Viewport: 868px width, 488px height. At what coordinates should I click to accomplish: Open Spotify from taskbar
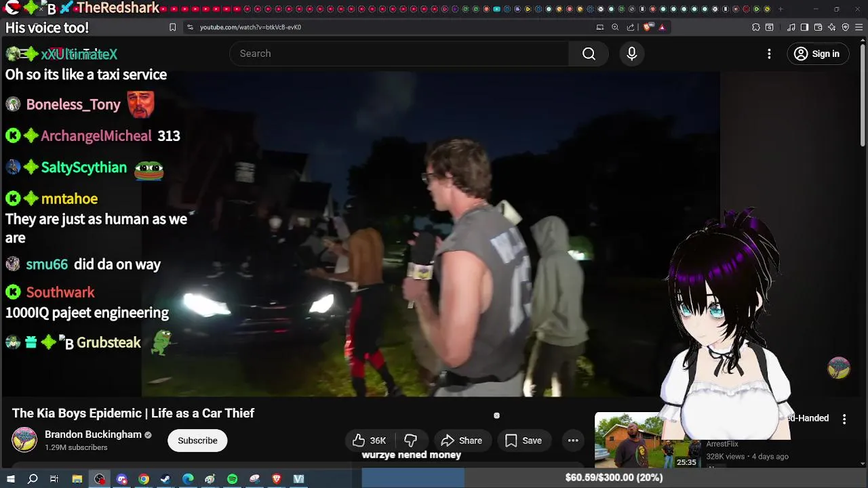232,479
